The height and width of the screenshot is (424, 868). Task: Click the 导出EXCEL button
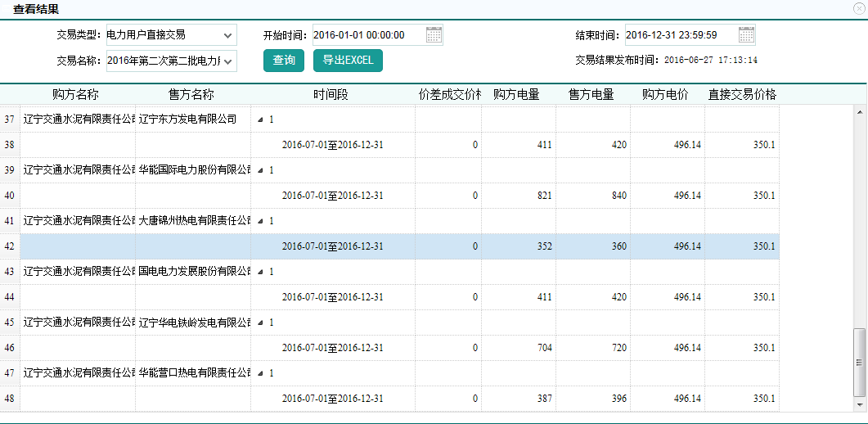(348, 61)
